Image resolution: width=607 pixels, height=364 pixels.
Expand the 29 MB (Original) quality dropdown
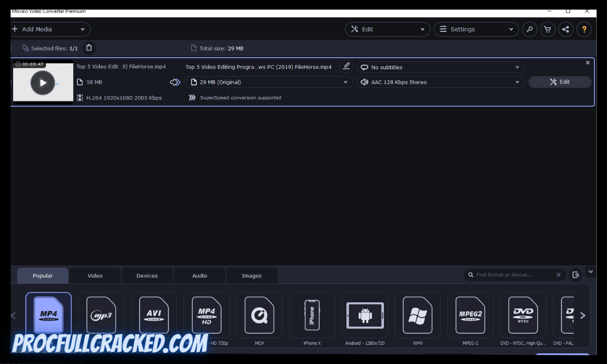(x=269, y=82)
